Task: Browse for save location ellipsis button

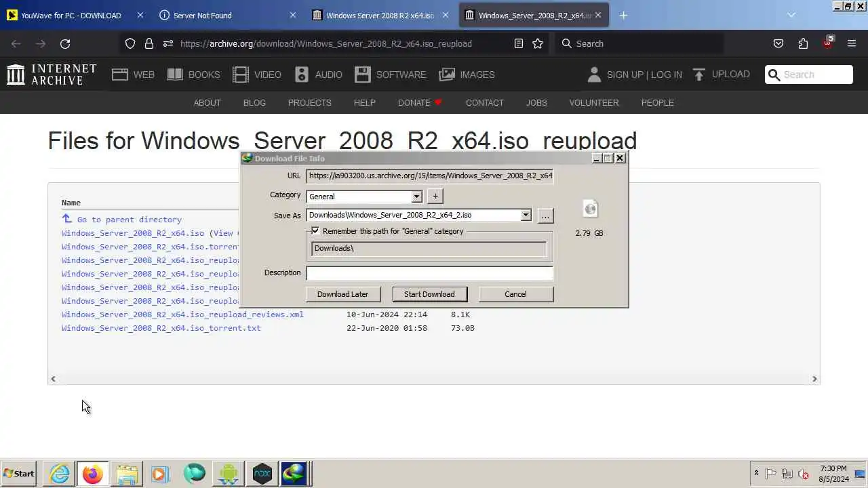Action: (545, 216)
